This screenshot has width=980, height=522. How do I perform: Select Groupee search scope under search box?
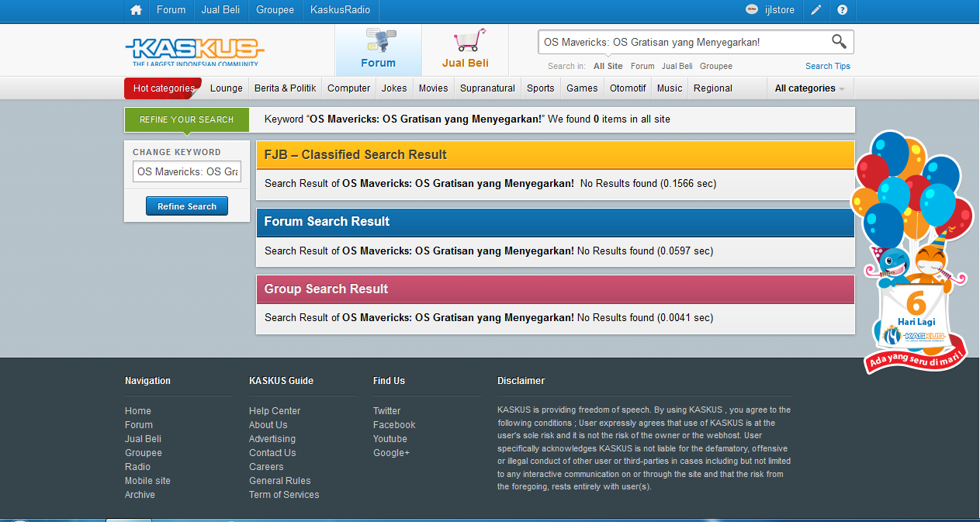(x=716, y=66)
